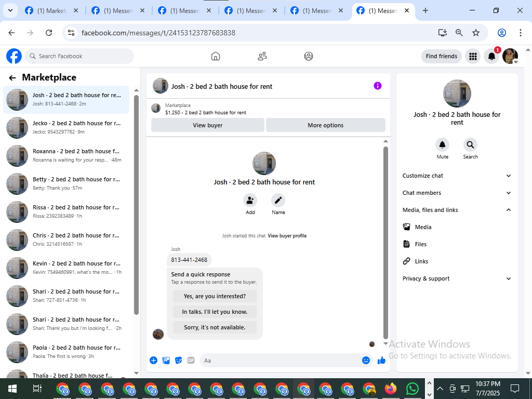
Task: Open the Friends icon in top navigation
Action: [262, 56]
